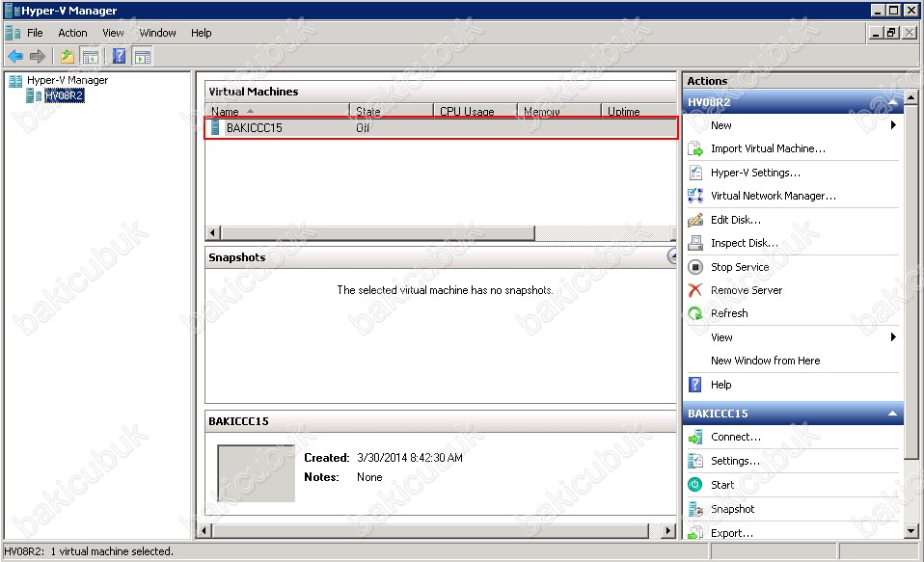Toggle the Action Pane toolbar icon
The height and width of the screenshot is (562, 924).
143,57
